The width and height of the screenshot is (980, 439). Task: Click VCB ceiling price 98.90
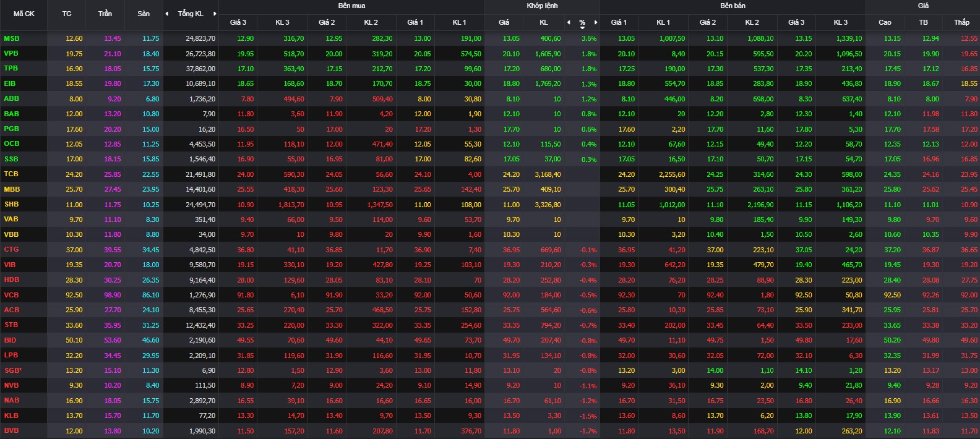[x=113, y=295]
